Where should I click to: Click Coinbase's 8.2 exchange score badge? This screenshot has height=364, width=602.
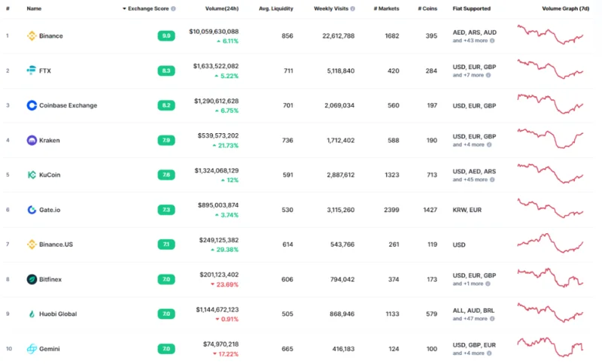(x=166, y=105)
